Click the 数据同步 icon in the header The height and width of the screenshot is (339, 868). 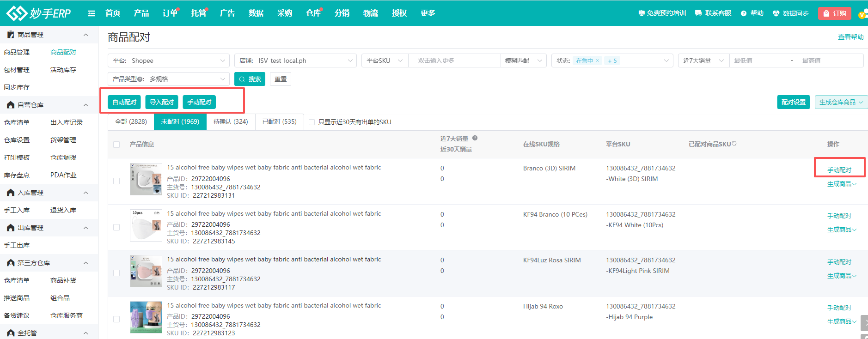tap(776, 13)
